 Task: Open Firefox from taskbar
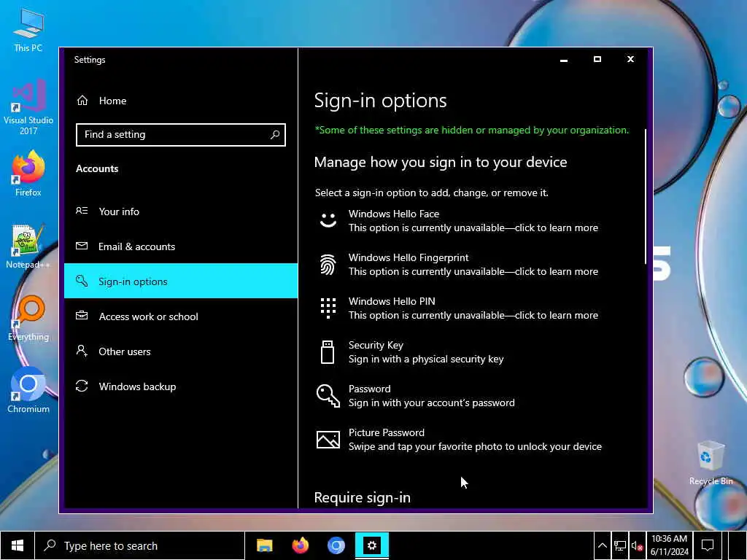coord(300,545)
